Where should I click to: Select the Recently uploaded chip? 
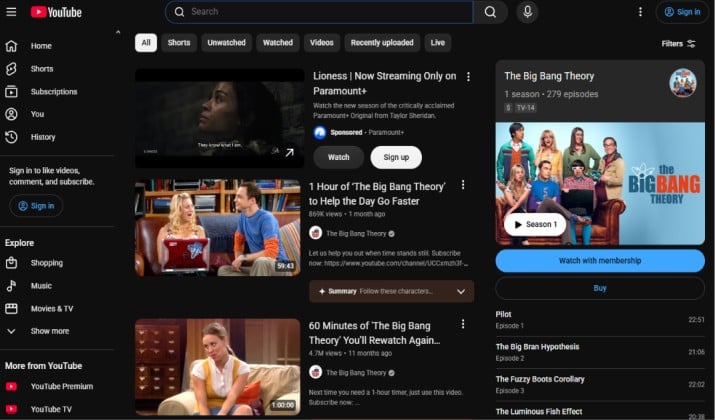[382, 42]
